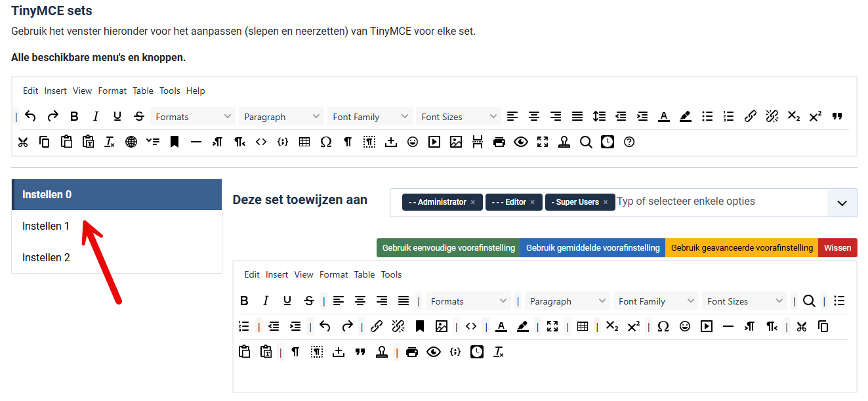Image resolution: width=868 pixels, height=401 pixels.
Task: Click the Cut scissors icon in top toolbar
Action: (23, 142)
